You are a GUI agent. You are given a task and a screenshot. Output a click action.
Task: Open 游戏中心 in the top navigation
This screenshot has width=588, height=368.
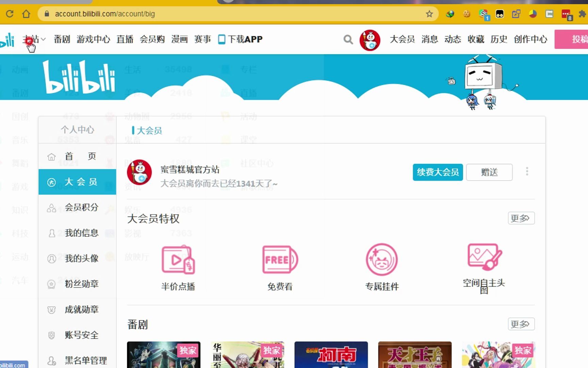point(93,39)
